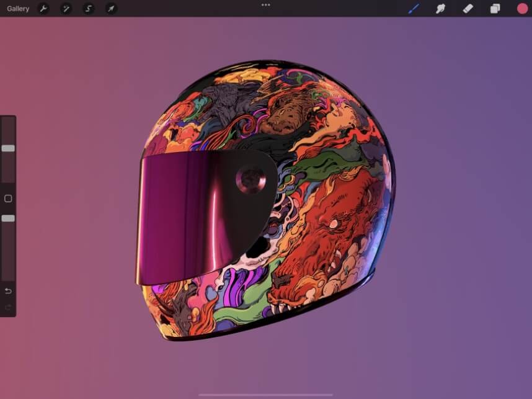Open the Paintbrush tool's brush library
The image size is (532, 399).
(412, 8)
